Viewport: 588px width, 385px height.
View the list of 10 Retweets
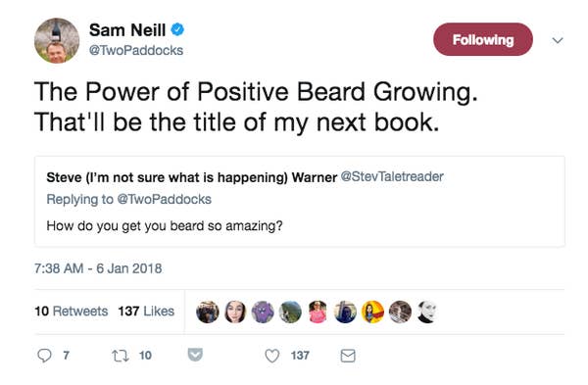coord(72,312)
